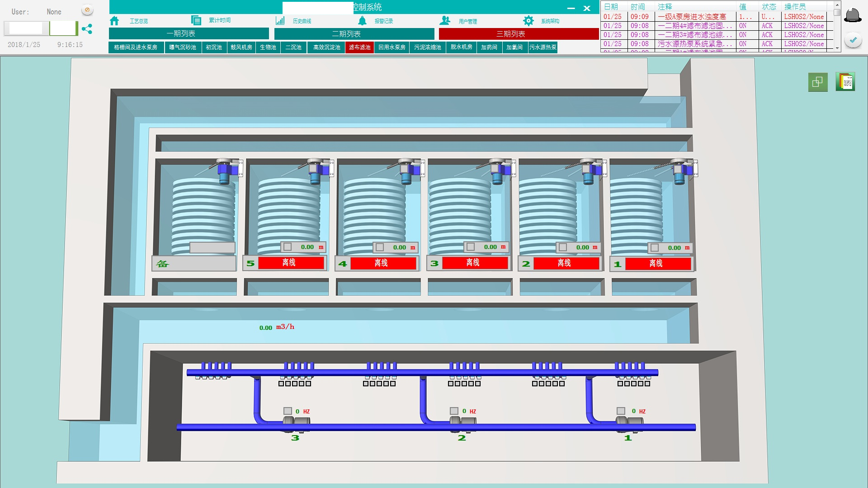Toggle checkbox on filter tank 5 level
Screen dimensions: 868x488
pos(288,247)
